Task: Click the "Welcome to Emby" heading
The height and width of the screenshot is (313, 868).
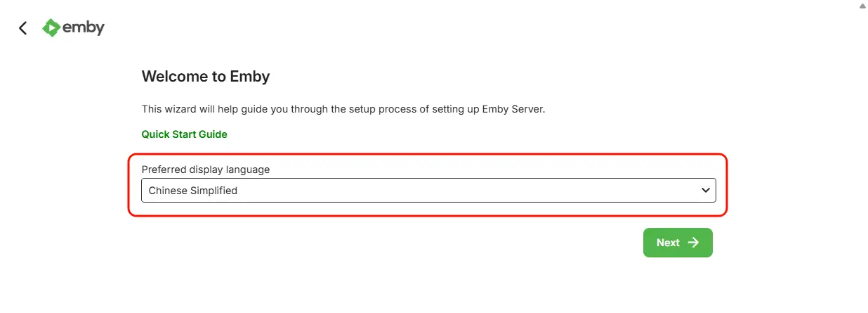Action: (x=206, y=77)
